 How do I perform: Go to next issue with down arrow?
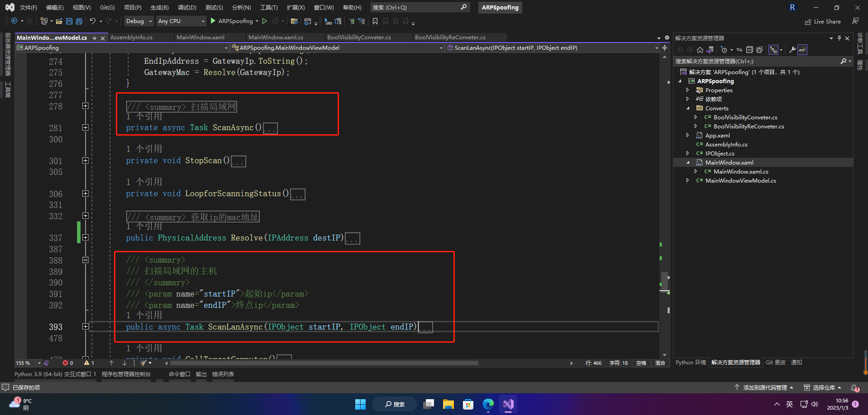point(124,363)
